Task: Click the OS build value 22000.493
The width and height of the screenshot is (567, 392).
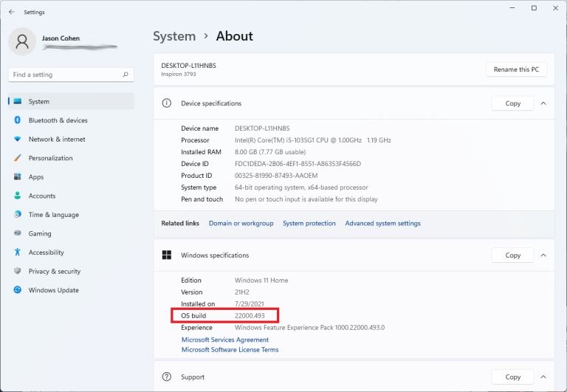Action: tap(250, 315)
